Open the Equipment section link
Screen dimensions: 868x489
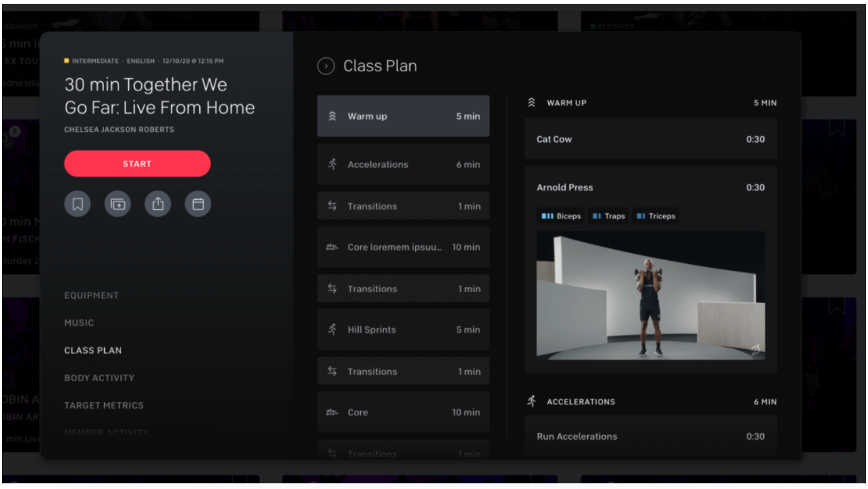click(91, 295)
